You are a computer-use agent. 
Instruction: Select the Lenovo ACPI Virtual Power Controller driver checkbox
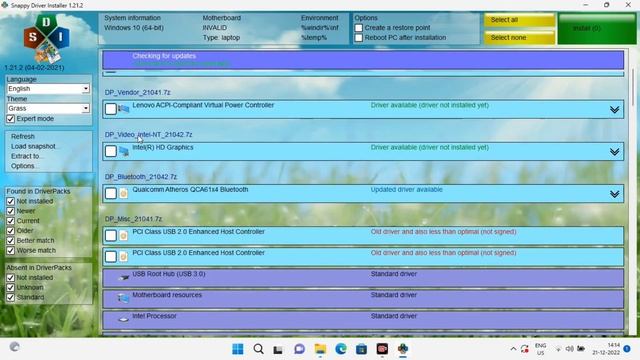coord(111,109)
